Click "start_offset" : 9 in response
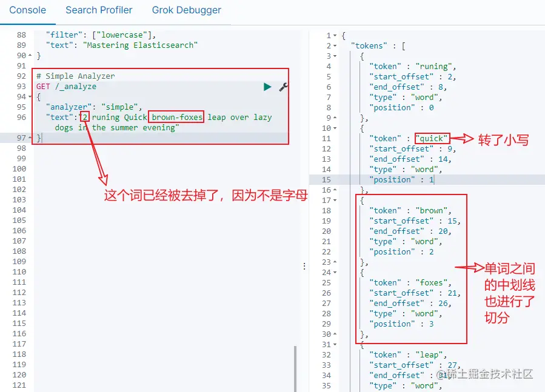Image resolution: width=545 pixels, height=392 pixels. (413, 148)
